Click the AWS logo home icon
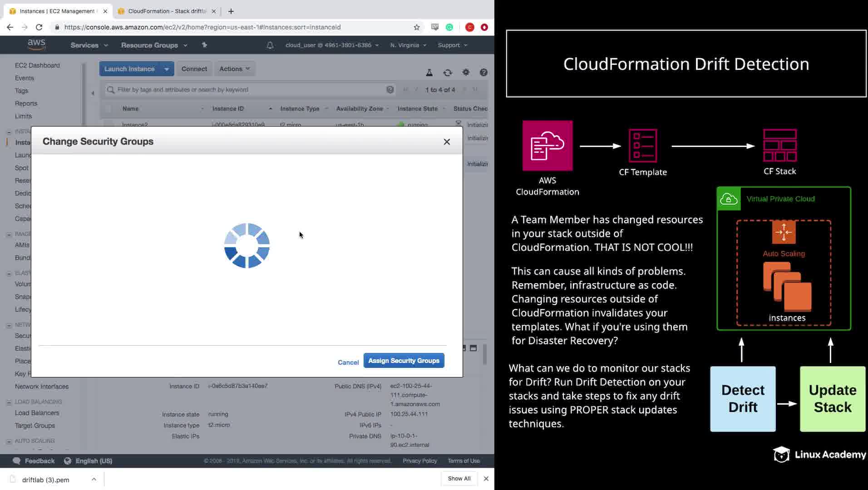The height and width of the screenshot is (490, 868). point(36,44)
